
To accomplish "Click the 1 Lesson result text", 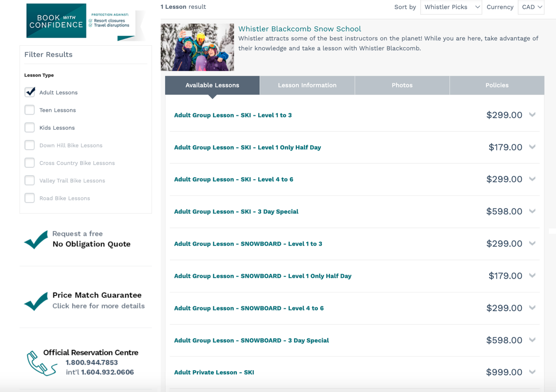I will coord(183,6).
